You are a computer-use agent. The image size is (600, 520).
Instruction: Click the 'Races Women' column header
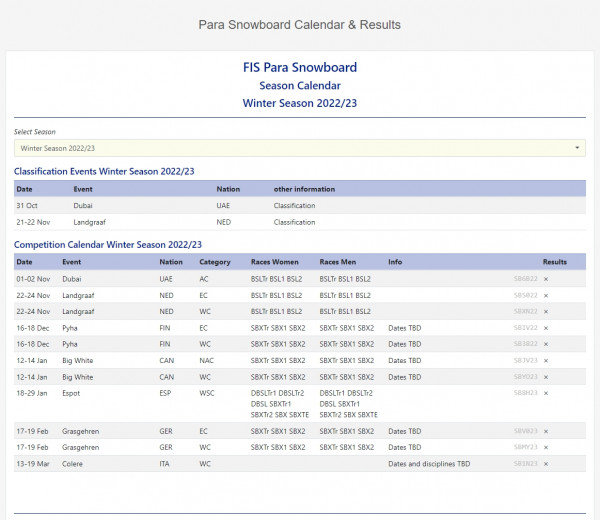tap(275, 262)
